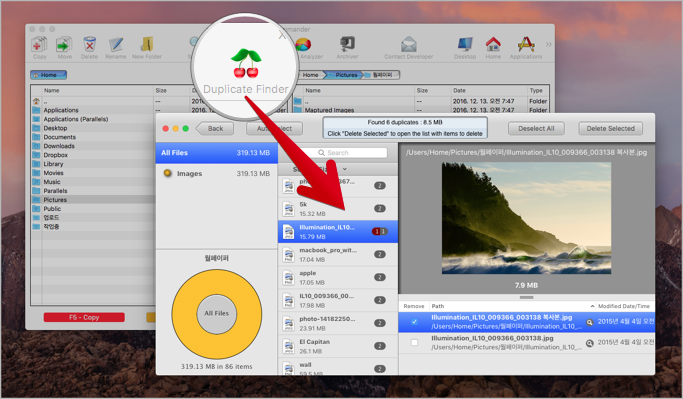Click the count badge on El Capitan entry
683x399 pixels.
point(380,346)
